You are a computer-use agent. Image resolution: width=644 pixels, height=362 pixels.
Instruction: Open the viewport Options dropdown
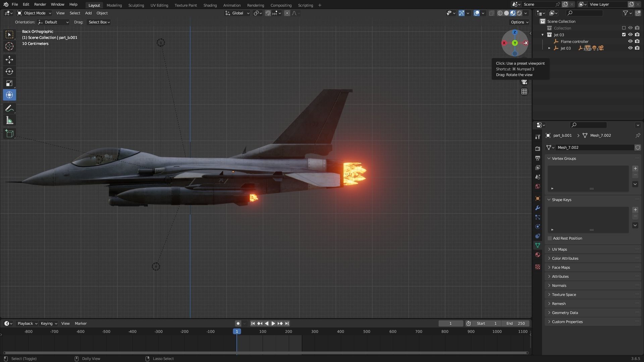(x=520, y=22)
